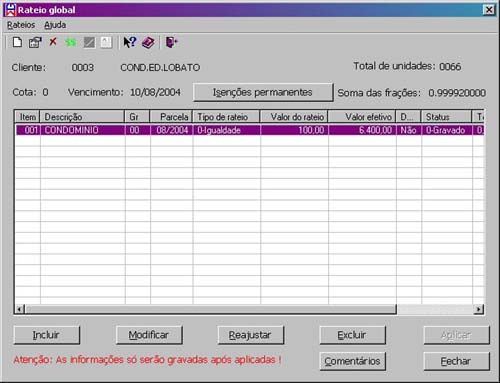Click the Incluir button
The image size is (500, 383).
click(47, 335)
